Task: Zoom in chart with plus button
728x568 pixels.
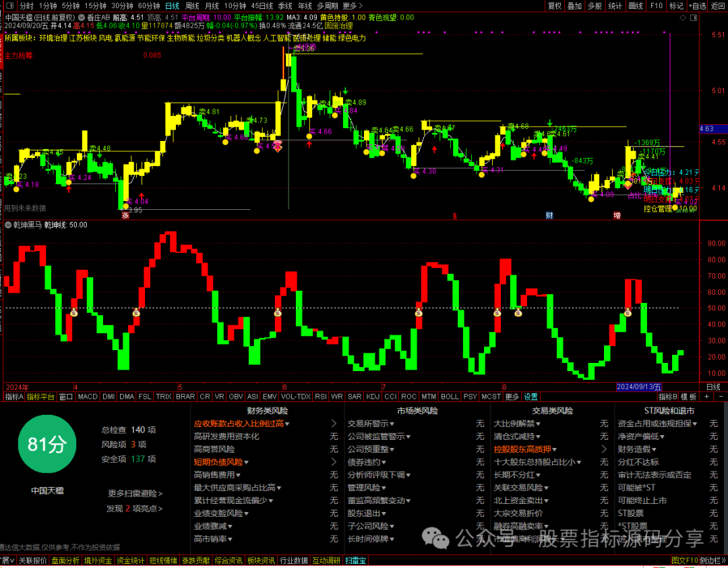Action: [x=706, y=397]
